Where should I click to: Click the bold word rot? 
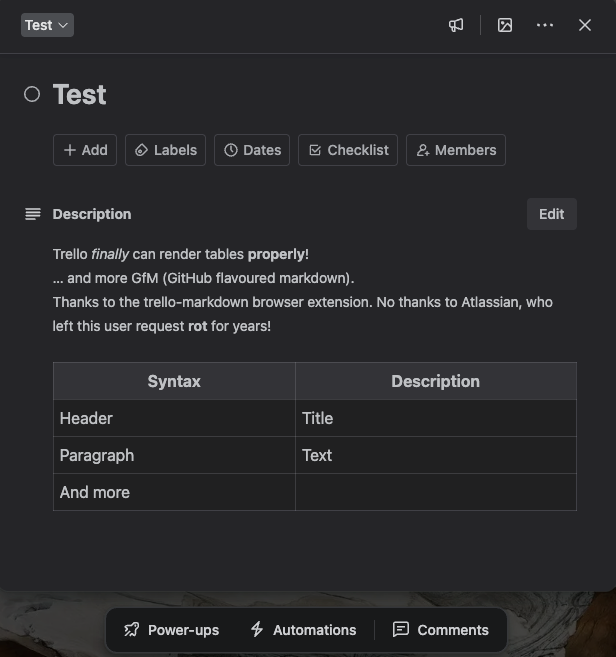(198, 326)
